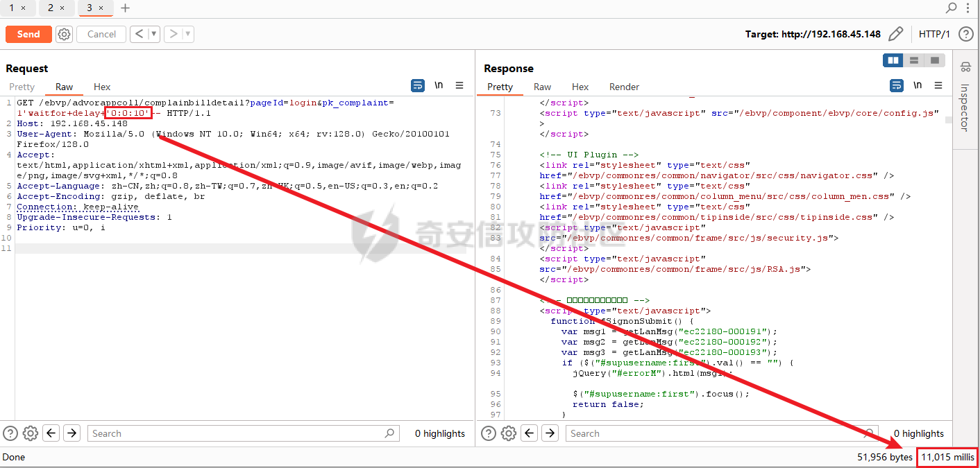Click the Inspector label in side panel
Screen dimensions: 980x468
(x=965, y=107)
